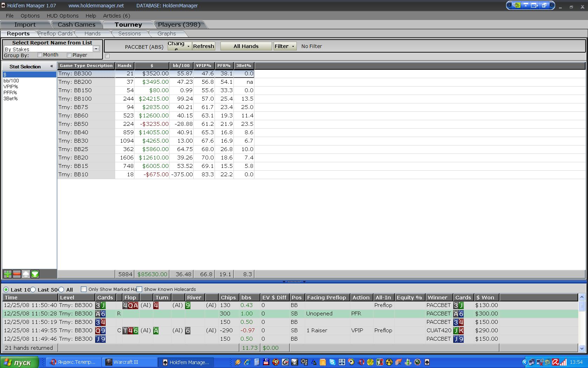Viewport: 588px width, 368px height.
Task: Switch to the Cash Games tab
Action: 76,25
